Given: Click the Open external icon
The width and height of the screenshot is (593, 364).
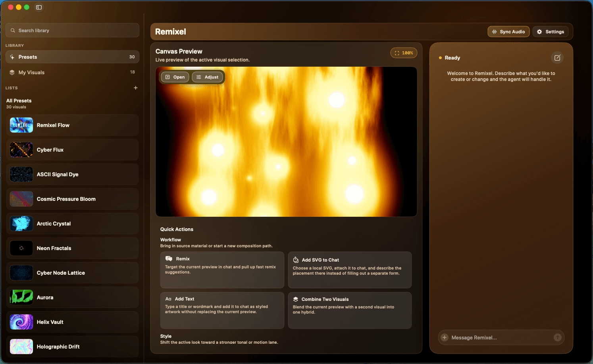Looking at the screenshot, I should (x=168, y=77).
